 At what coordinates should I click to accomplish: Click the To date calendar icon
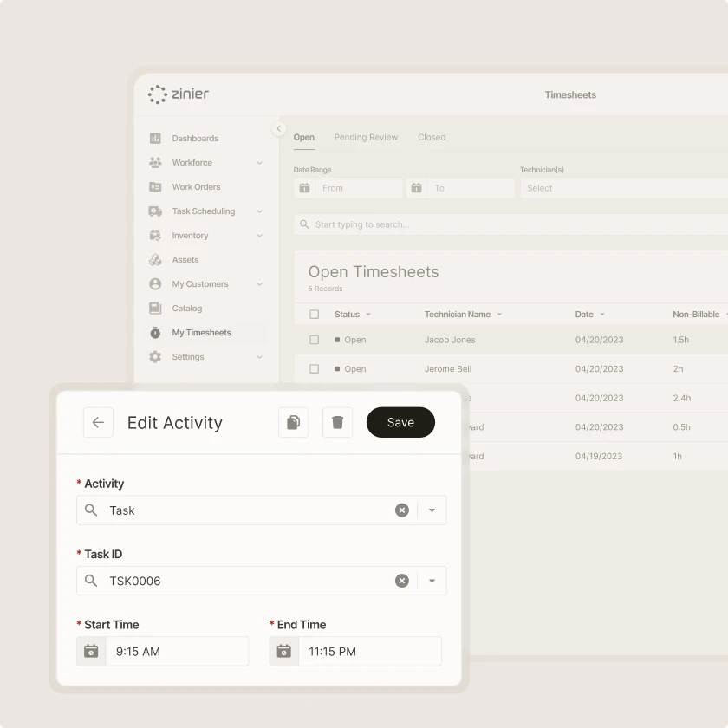(x=417, y=188)
